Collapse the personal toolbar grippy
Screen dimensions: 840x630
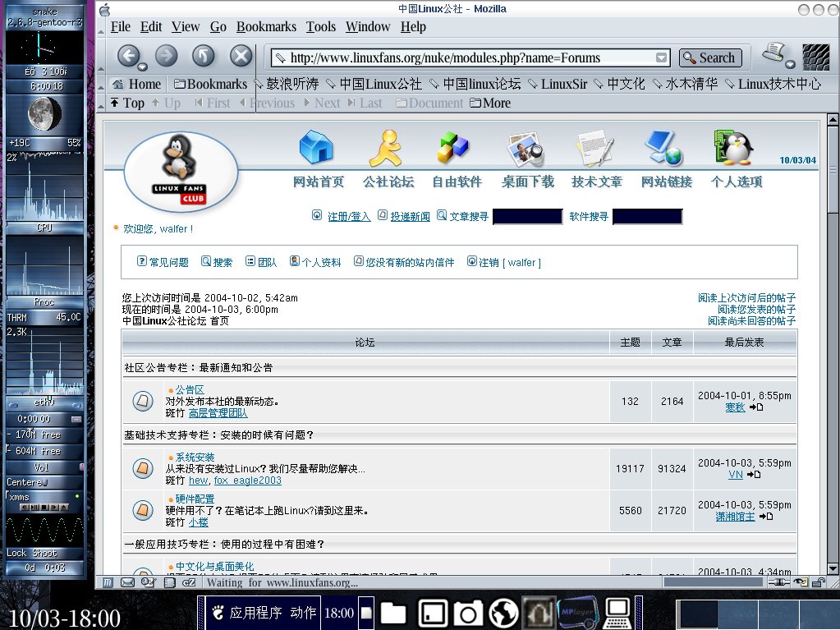coord(100,84)
